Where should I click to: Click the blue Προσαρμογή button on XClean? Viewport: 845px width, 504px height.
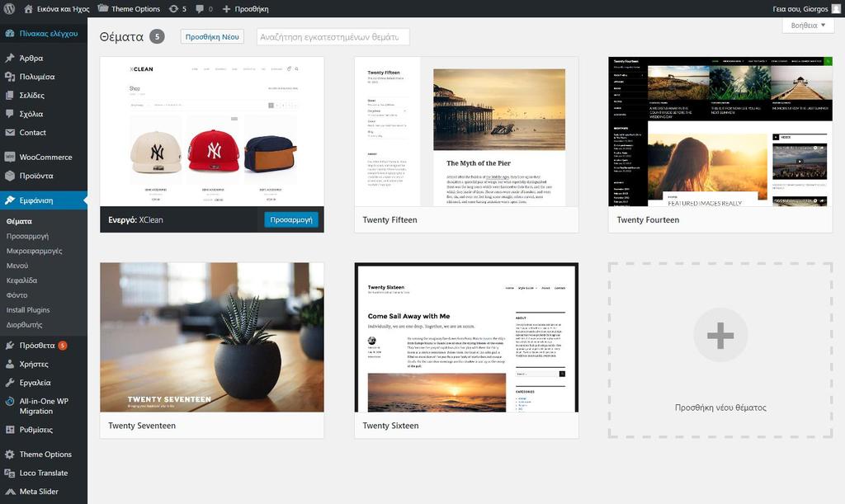[x=291, y=219]
